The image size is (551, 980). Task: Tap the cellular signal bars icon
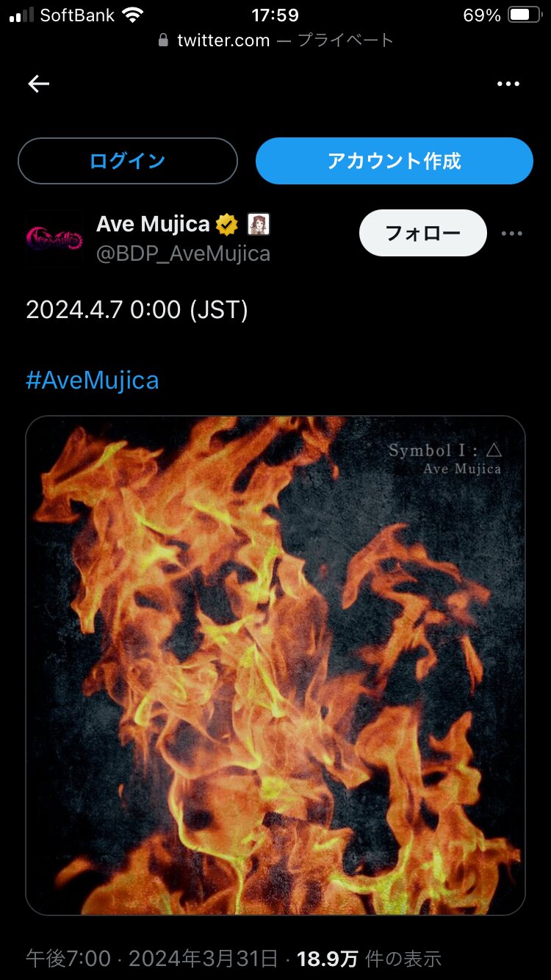pos(21,15)
